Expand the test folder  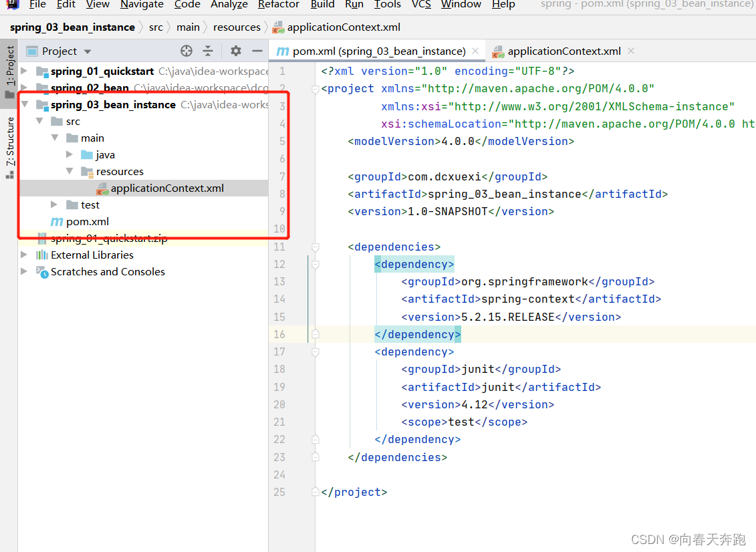click(54, 205)
